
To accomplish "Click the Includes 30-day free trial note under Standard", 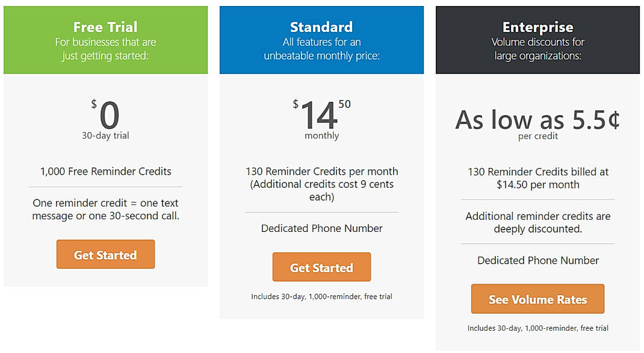I will [321, 296].
